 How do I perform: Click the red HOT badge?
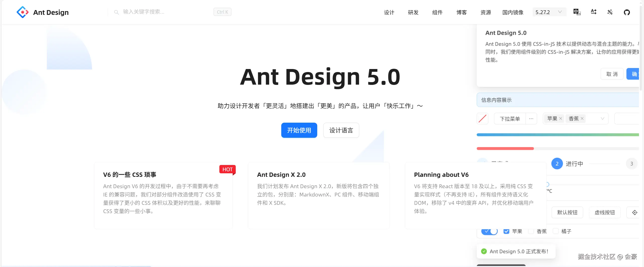pos(227,170)
